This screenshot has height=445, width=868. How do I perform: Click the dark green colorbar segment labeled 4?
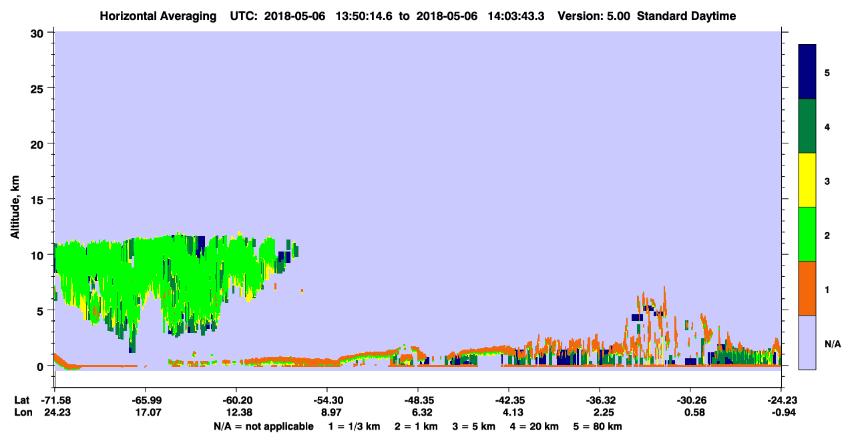807,126
